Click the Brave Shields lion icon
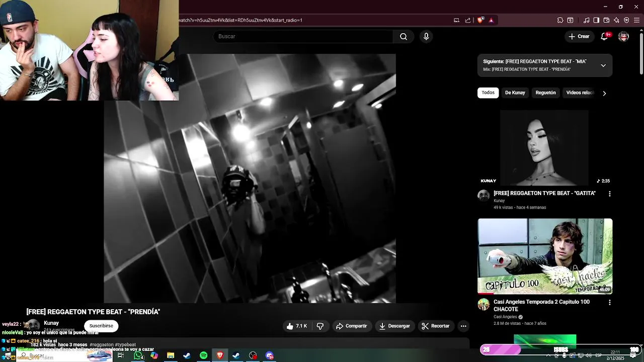 point(480,20)
